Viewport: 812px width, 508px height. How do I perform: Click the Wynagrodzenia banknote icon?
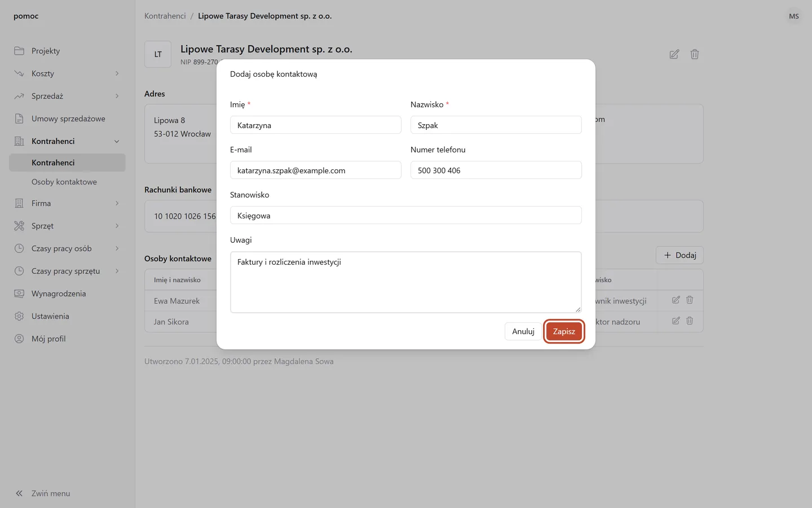coord(19,294)
